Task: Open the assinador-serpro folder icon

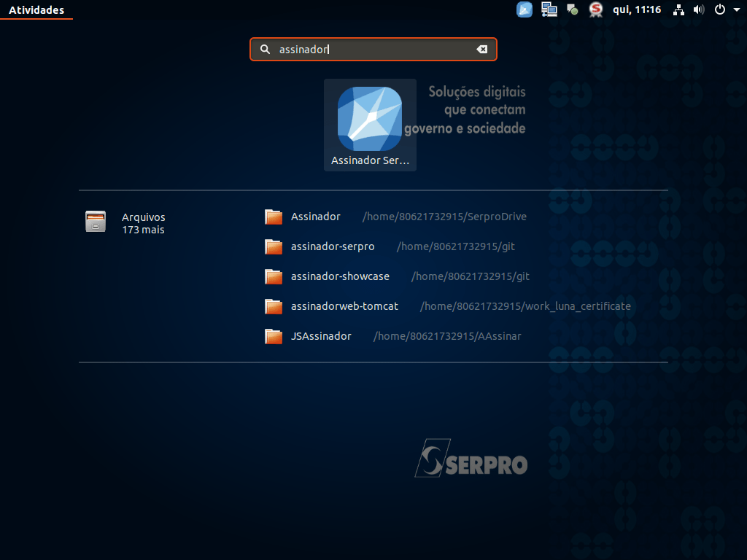Action: 274,246
